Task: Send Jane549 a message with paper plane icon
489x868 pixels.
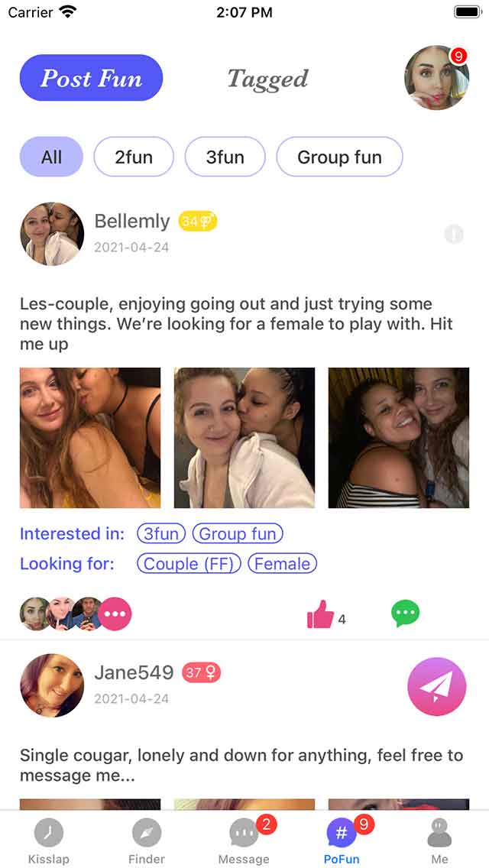Action: [x=437, y=686]
